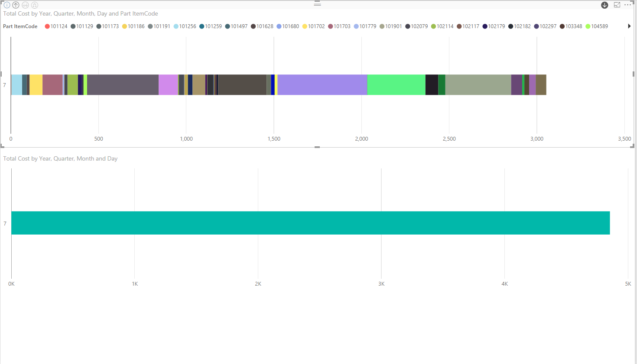
Task: Select legend item 101124
Action: tap(56, 26)
